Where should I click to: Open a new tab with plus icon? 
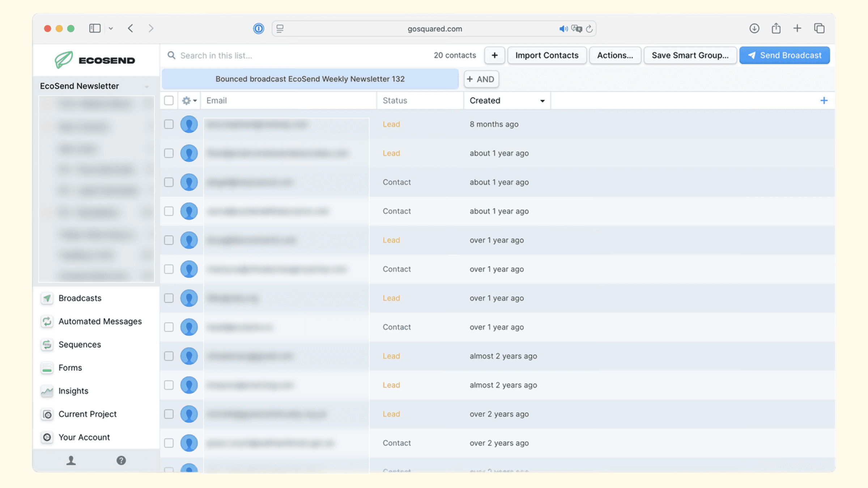[797, 28]
